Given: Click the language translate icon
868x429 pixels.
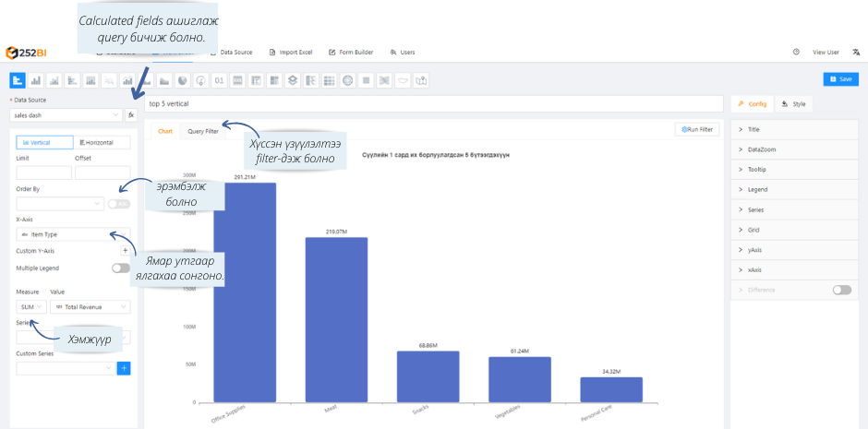Looking at the screenshot, I should 856,53.
